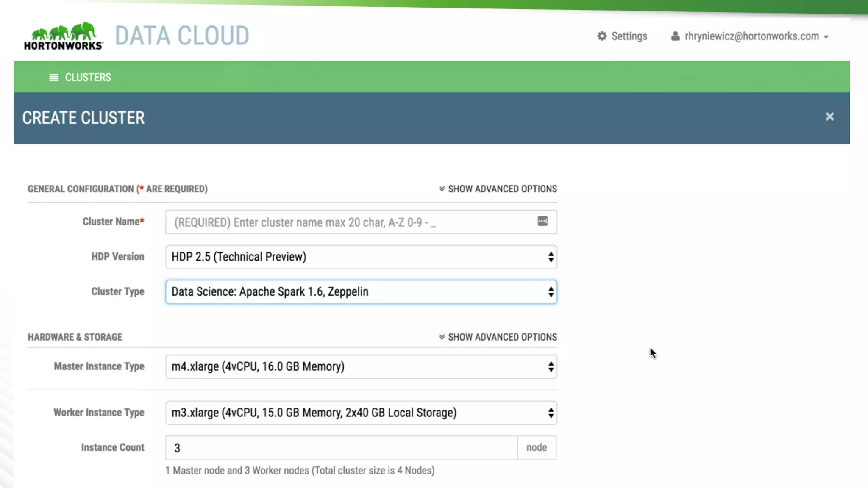The width and height of the screenshot is (868, 488).
Task: Open the HDP Version dropdown
Action: coord(361,257)
